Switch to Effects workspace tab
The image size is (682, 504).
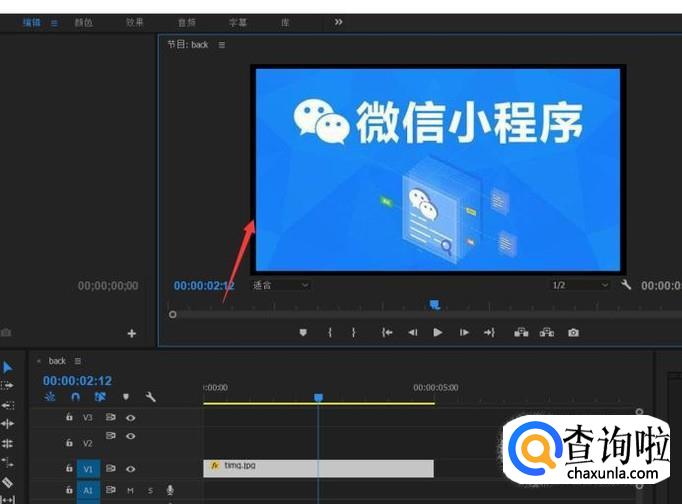135,23
